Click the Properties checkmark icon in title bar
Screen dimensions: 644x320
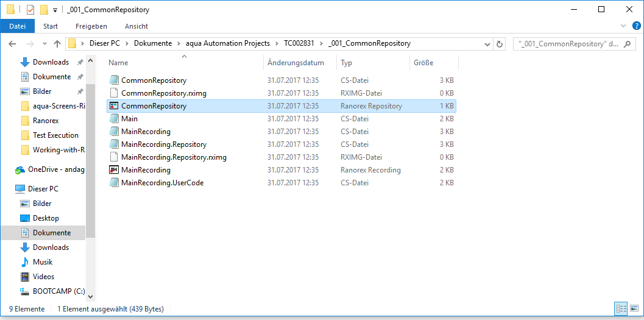click(x=30, y=10)
